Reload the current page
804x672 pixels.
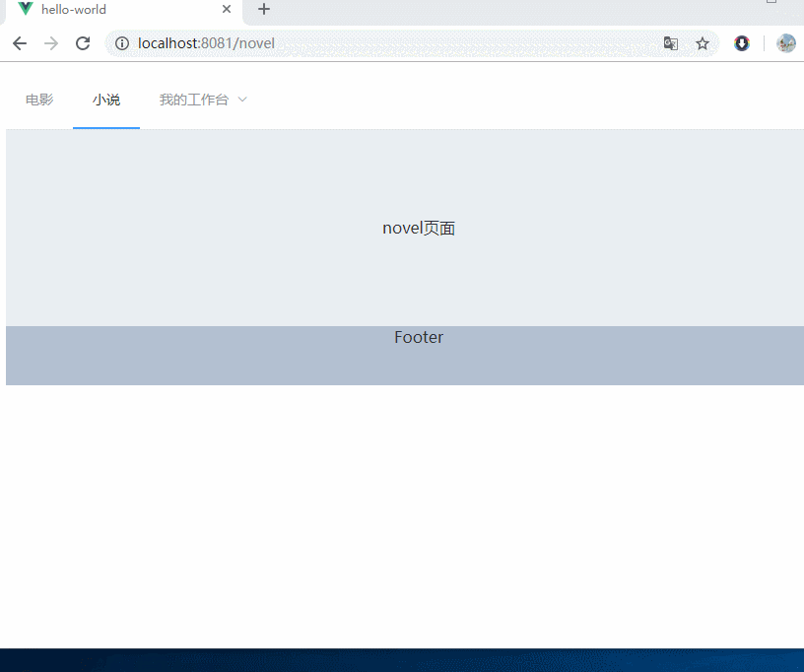[84, 43]
